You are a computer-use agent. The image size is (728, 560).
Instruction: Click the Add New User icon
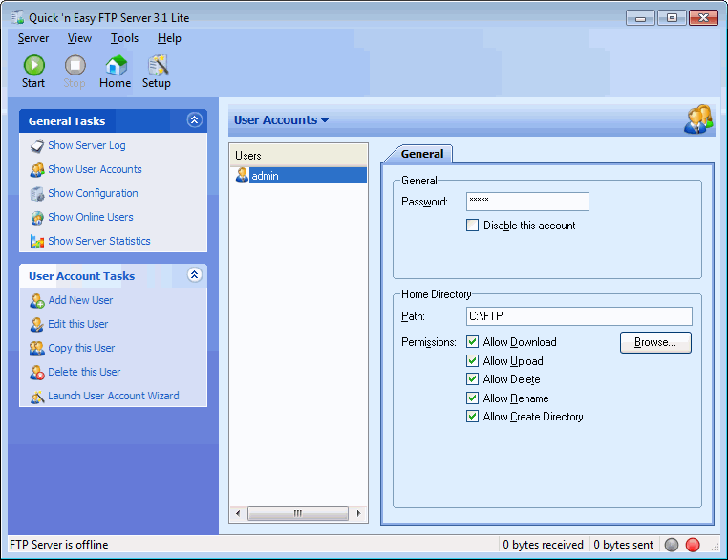[37, 301]
